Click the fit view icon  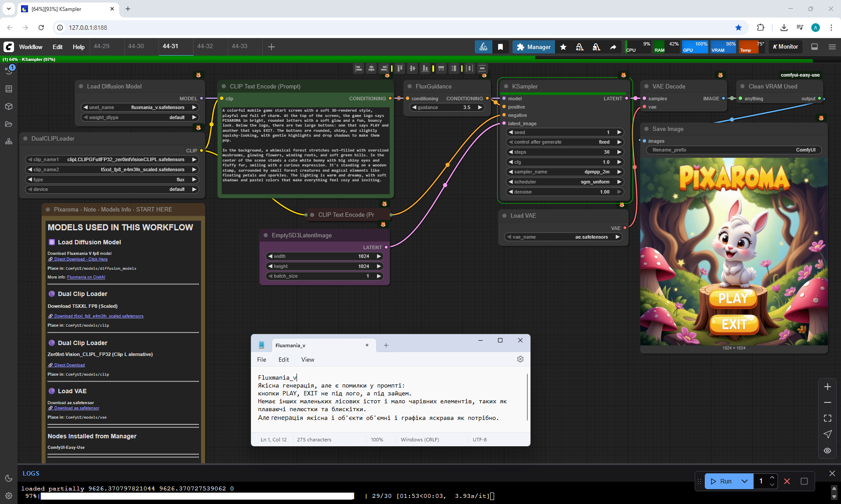pyautogui.click(x=827, y=418)
